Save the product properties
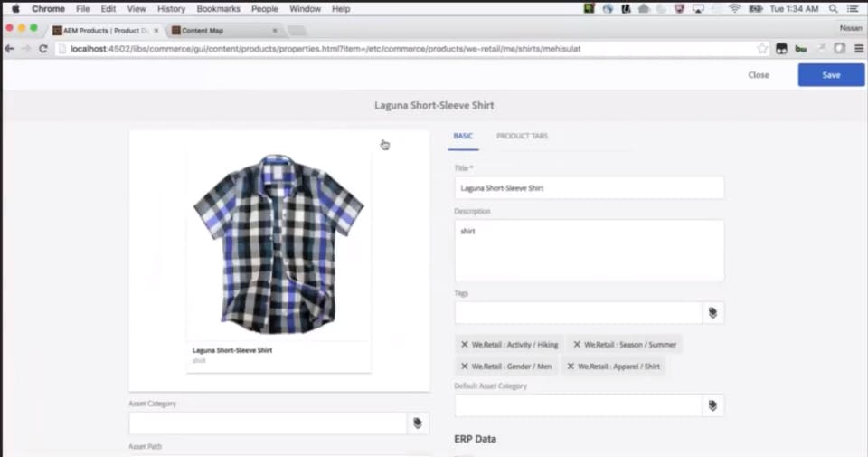Image resolution: width=868 pixels, height=457 pixels. [831, 75]
